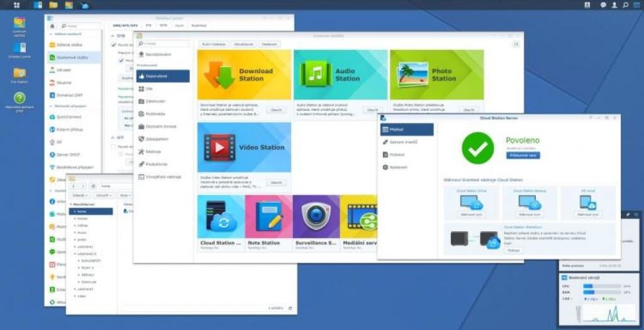The height and width of the screenshot is (330, 644).
Task: Open File Station desktop icon
Action: click(x=19, y=76)
